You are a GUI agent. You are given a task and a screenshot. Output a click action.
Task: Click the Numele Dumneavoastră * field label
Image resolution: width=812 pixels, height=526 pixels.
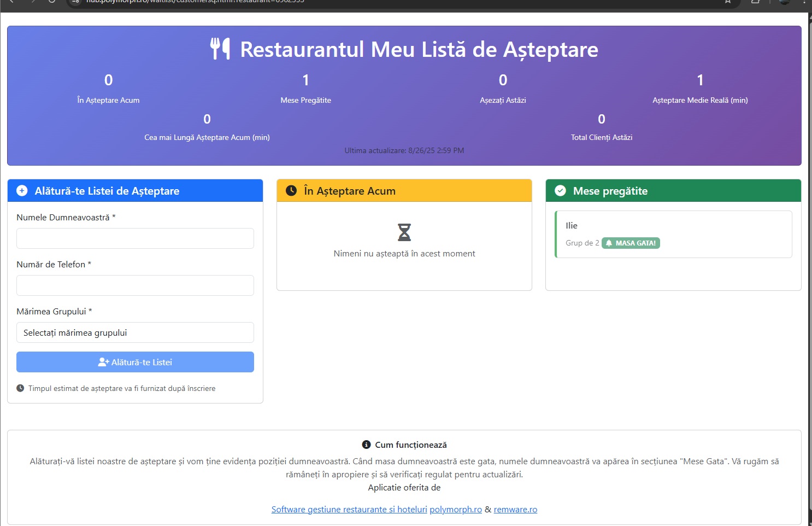click(x=66, y=217)
